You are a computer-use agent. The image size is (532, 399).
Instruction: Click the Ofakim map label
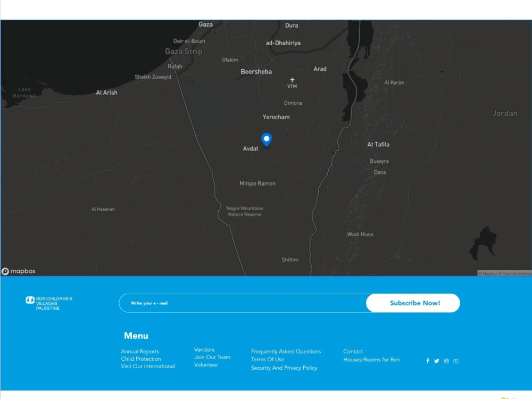click(230, 60)
